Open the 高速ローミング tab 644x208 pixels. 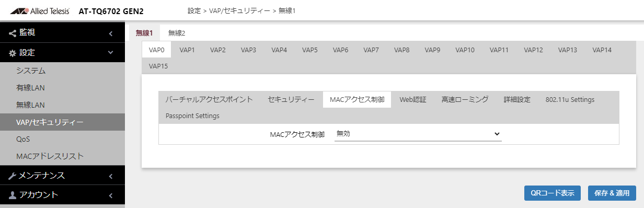pyautogui.click(x=465, y=99)
